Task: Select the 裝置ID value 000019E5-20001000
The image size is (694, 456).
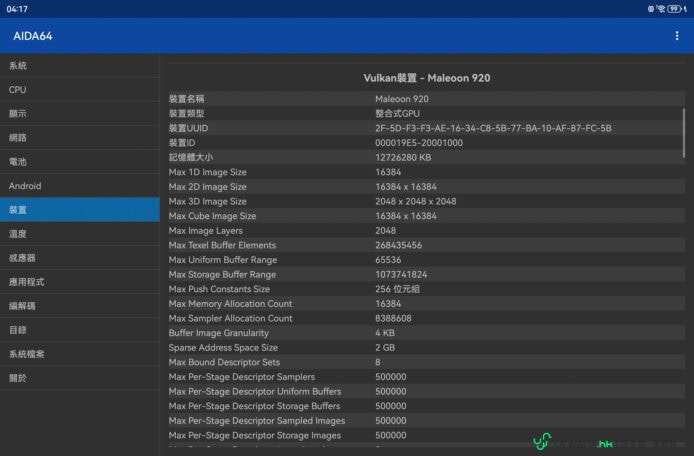Action: [419, 143]
